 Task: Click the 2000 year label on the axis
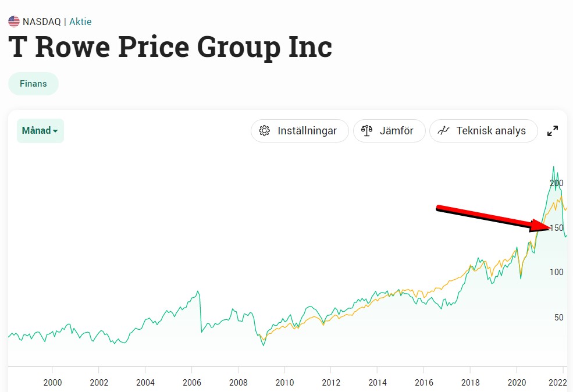52,382
